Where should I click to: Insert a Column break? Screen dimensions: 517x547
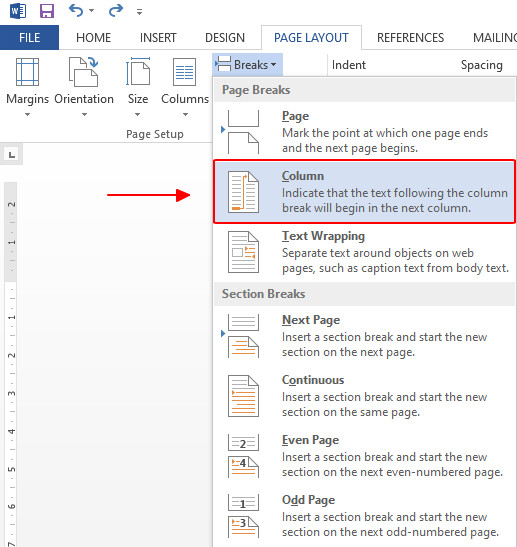tap(364, 192)
